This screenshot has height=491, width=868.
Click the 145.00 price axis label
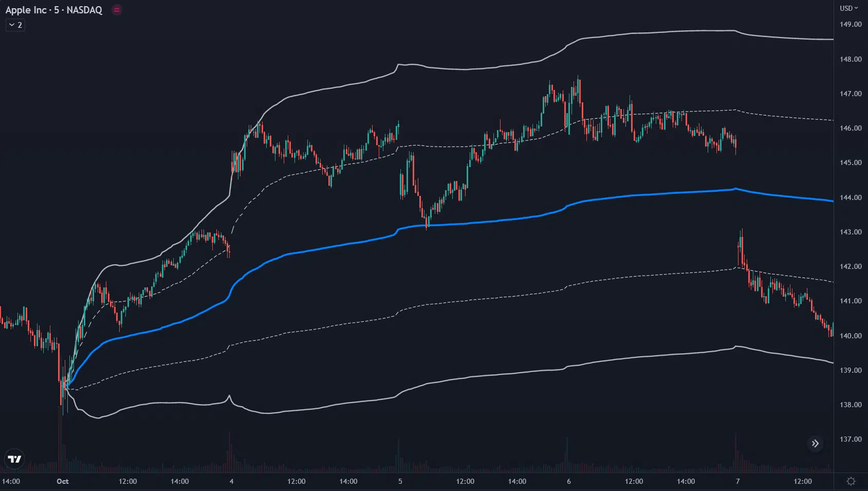coord(851,162)
